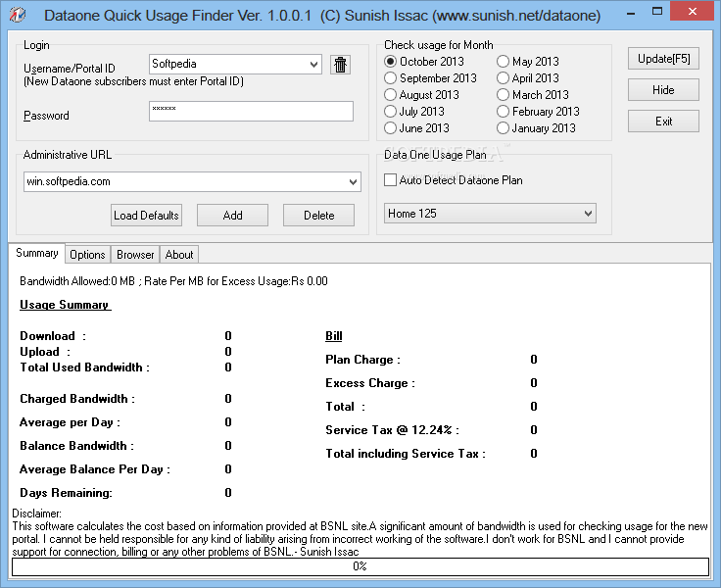Click the 'Disclaimer:' text

(x=36, y=514)
